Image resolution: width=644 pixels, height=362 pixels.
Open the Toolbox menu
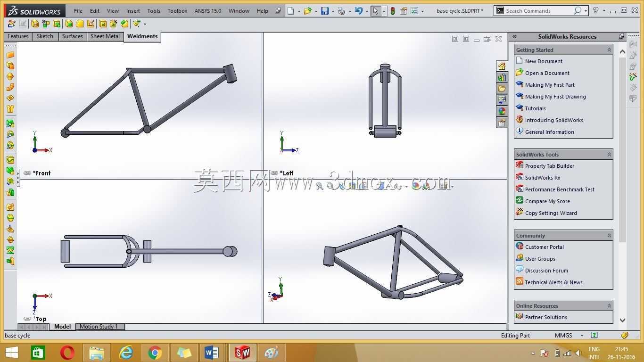[177, 11]
